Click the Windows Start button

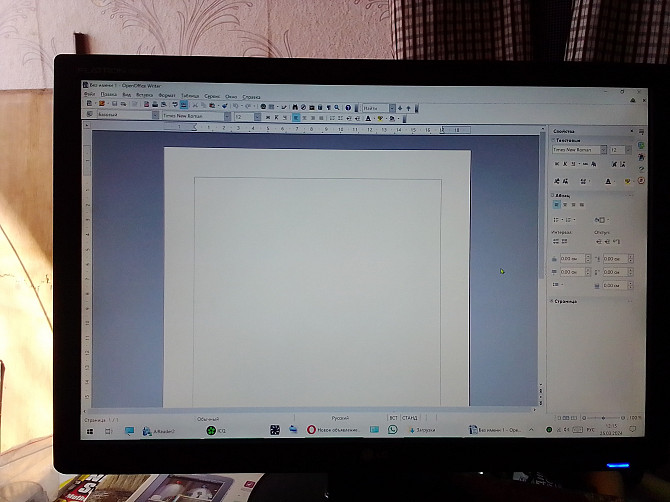click(x=90, y=432)
